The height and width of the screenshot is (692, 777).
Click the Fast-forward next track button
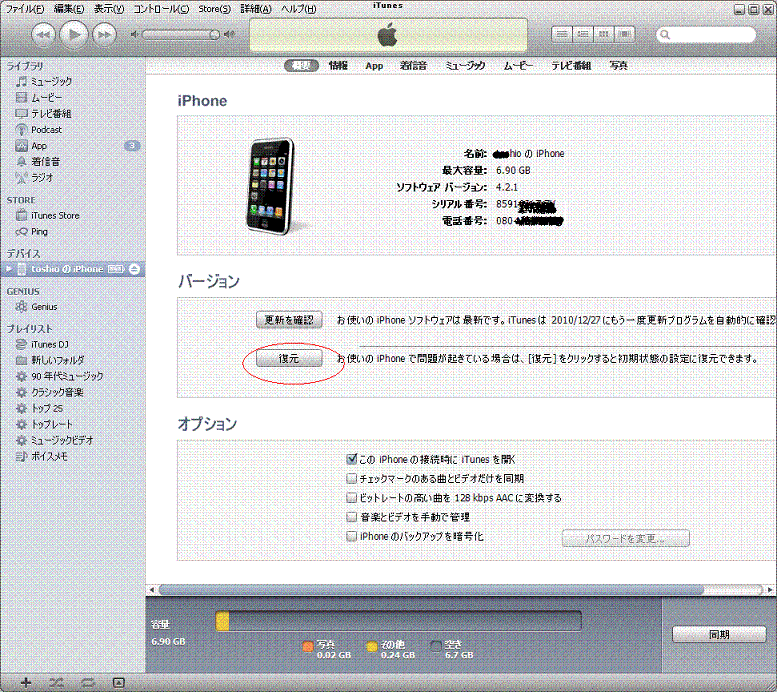(103, 35)
